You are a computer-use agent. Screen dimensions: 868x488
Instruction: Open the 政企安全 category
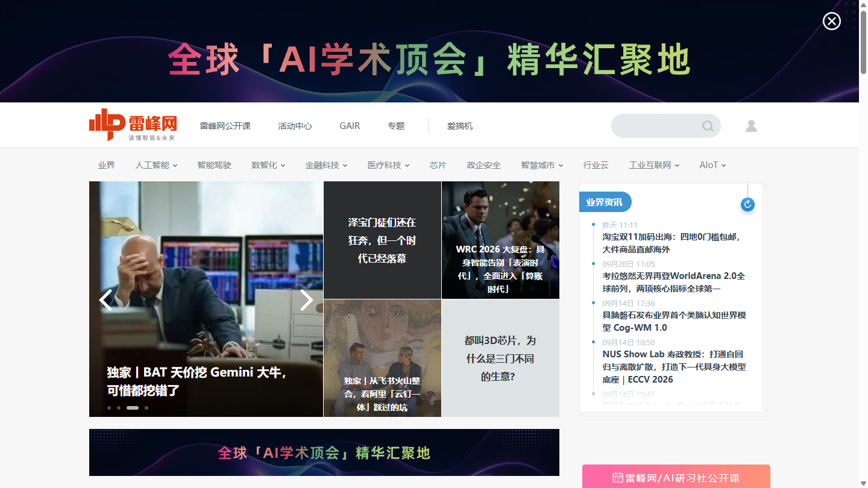[483, 165]
